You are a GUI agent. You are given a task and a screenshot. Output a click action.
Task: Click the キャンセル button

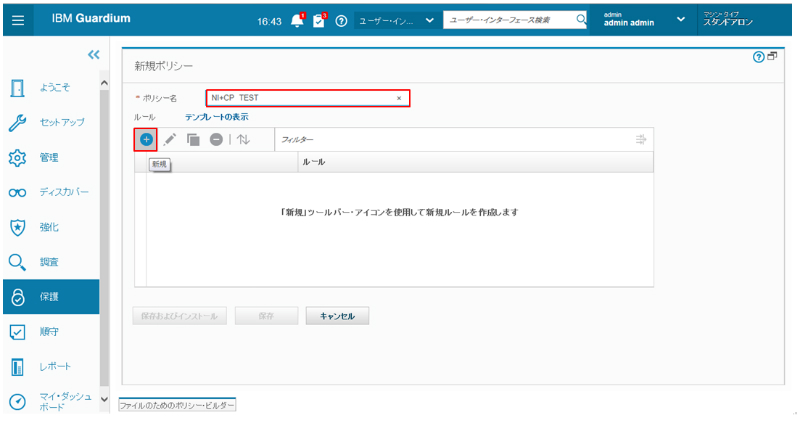click(337, 316)
